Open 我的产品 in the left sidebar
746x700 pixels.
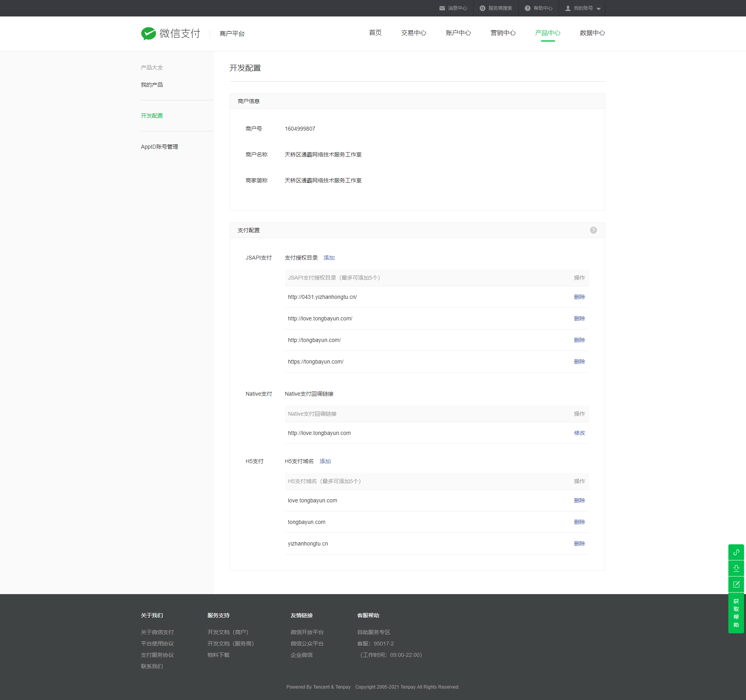tap(152, 85)
